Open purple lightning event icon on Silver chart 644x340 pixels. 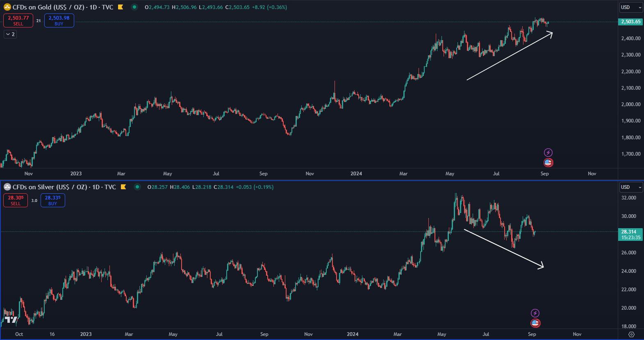[x=535, y=313]
